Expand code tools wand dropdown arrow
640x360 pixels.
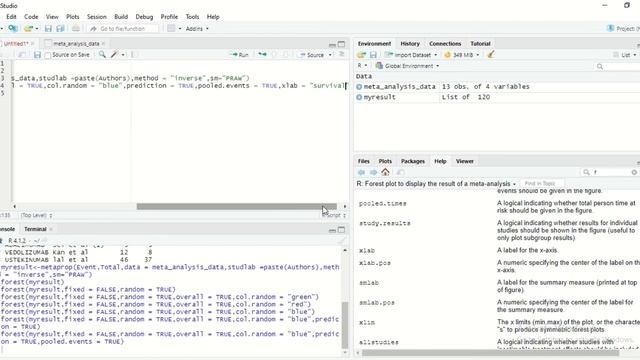tap(123, 55)
